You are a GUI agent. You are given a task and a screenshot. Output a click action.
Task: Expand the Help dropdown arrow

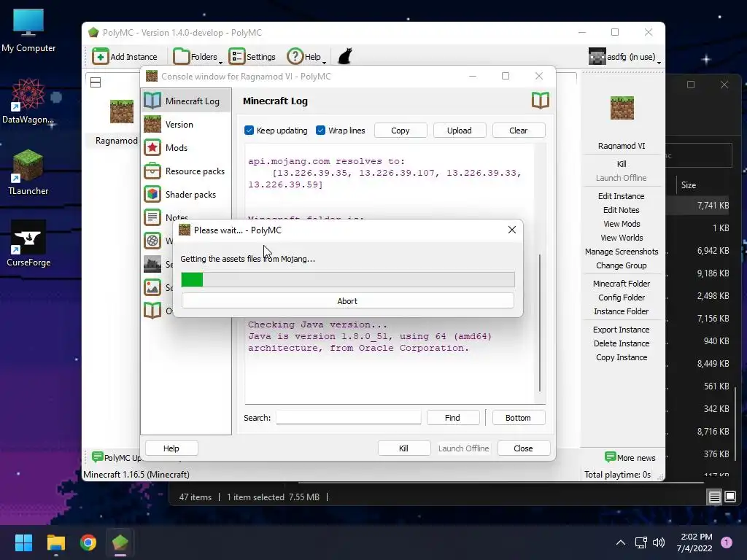click(x=324, y=63)
